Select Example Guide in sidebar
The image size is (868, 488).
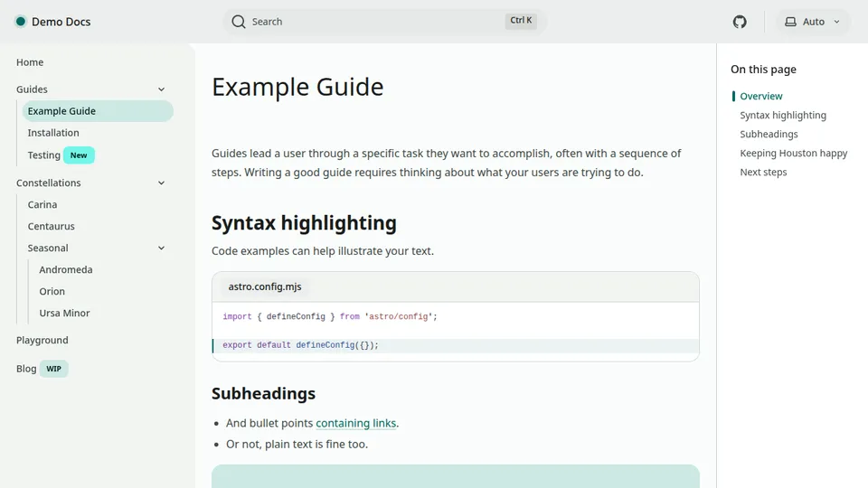click(98, 110)
